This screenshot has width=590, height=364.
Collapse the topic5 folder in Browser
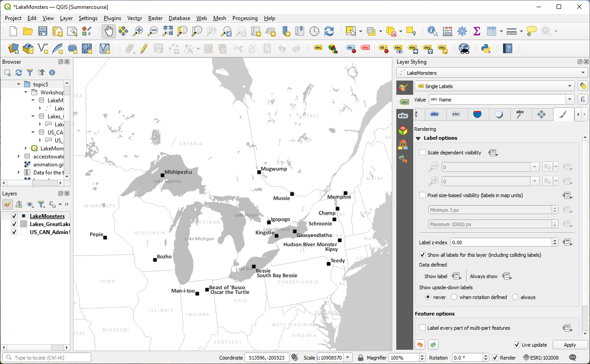click(19, 84)
